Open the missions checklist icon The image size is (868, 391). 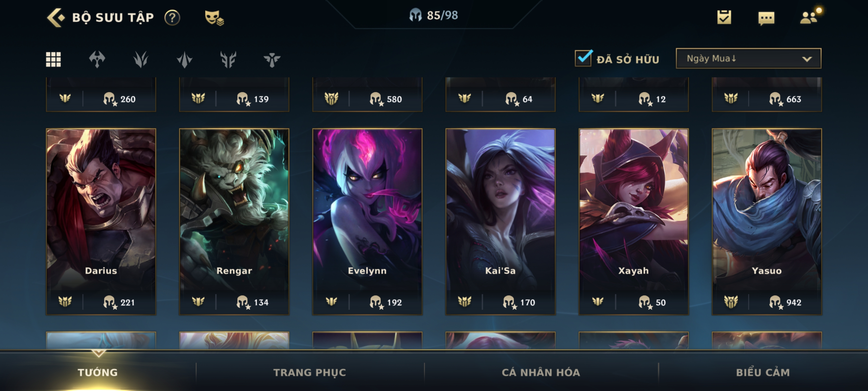click(x=724, y=17)
